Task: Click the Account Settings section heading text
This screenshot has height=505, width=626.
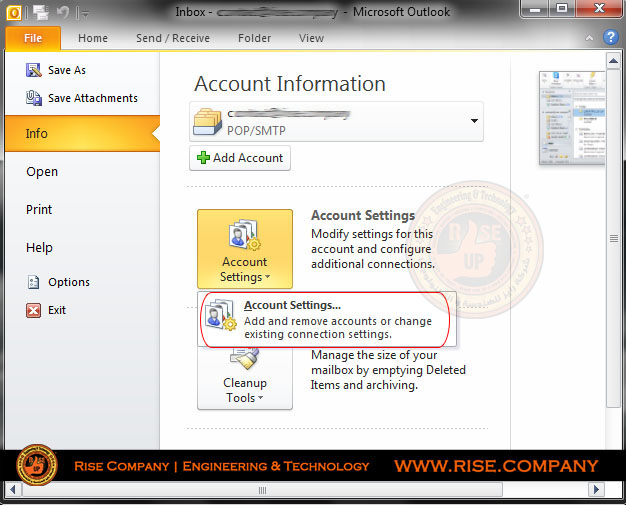Action: pyautogui.click(x=363, y=216)
